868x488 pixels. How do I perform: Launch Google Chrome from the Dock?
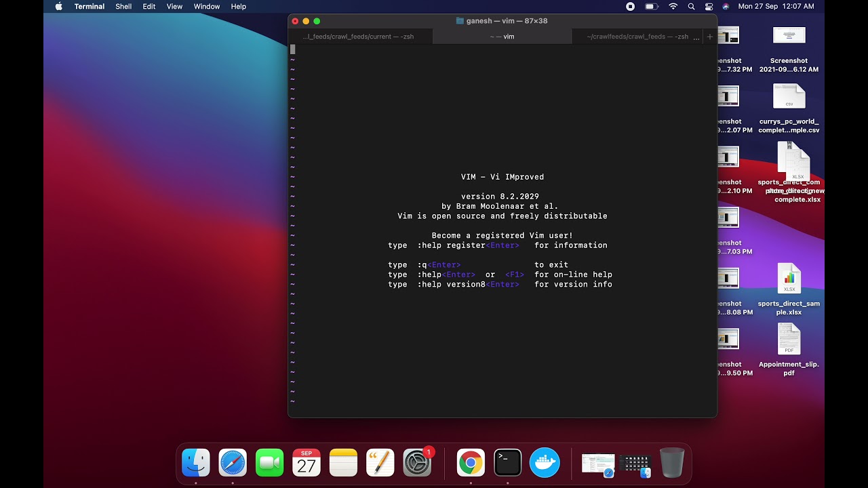(471, 463)
